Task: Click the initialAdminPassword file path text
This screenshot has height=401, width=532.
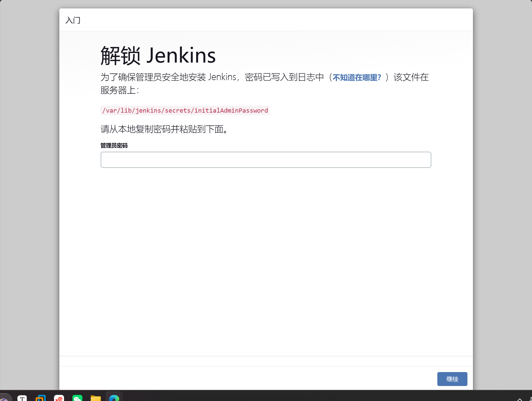Action: 185,110
